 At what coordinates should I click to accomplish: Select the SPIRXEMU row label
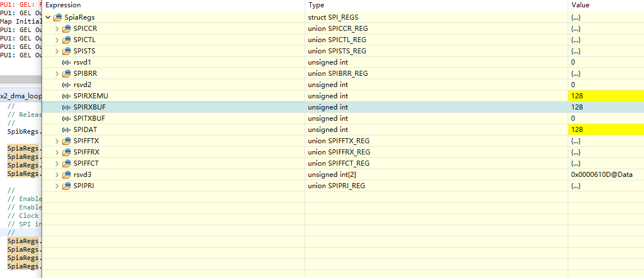click(x=90, y=96)
